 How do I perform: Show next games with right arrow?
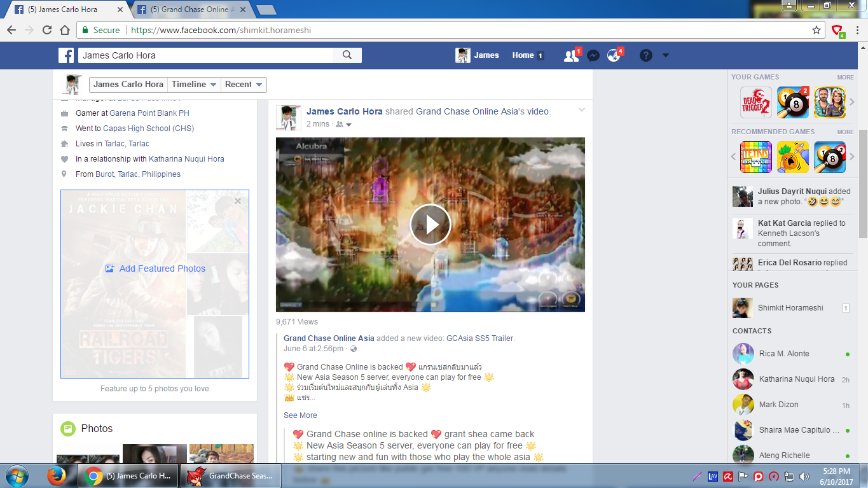(x=852, y=102)
